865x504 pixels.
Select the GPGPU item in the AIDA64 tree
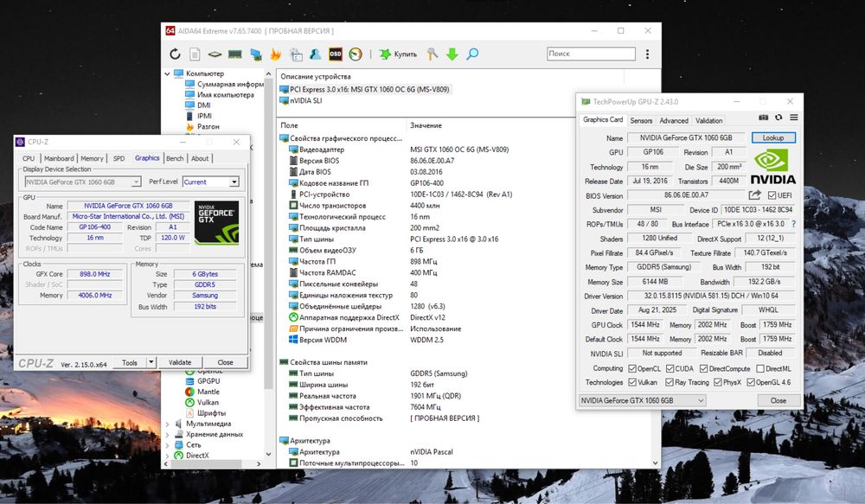click(x=202, y=381)
